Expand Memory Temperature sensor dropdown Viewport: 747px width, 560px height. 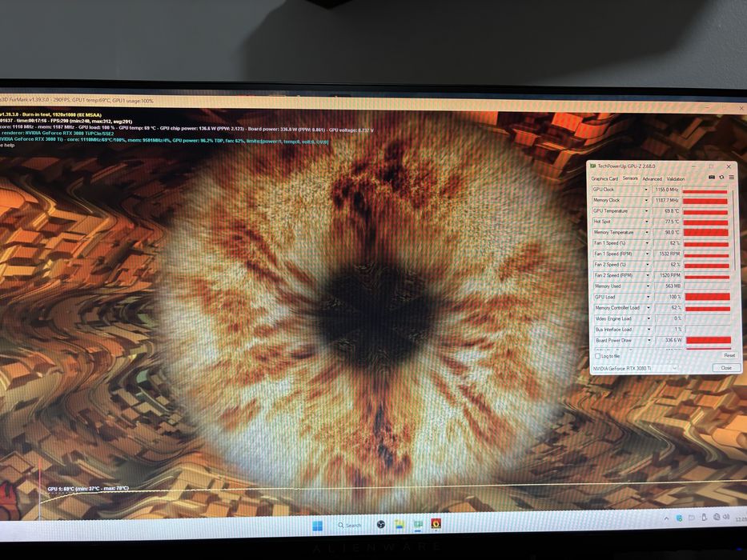646,232
